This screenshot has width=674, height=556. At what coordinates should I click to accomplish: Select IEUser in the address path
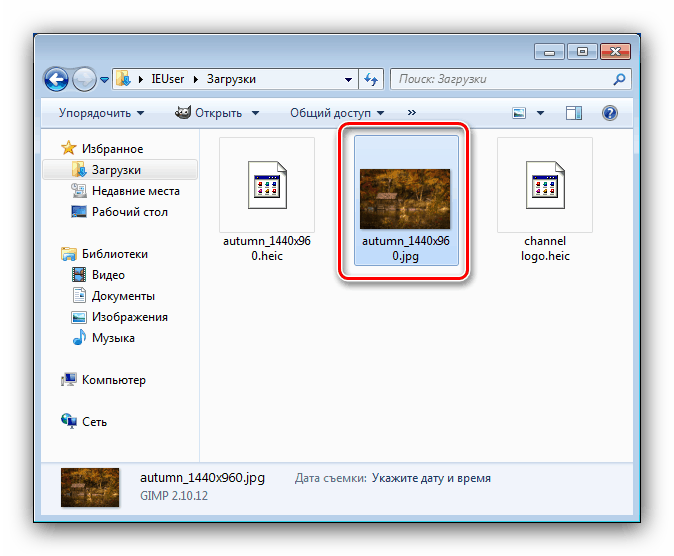[167, 79]
